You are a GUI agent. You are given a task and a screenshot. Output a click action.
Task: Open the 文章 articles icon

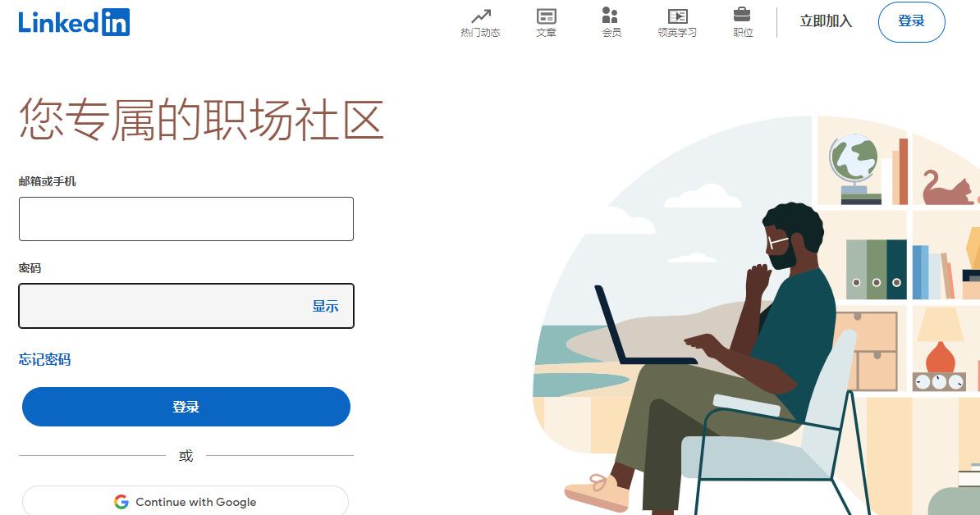pyautogui.click(x=547, y=16)
